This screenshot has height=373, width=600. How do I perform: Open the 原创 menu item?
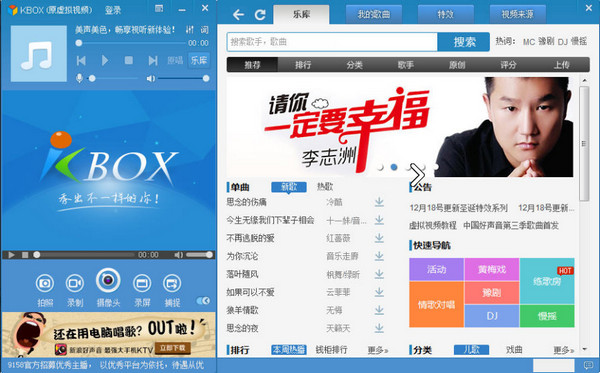click(x=457, y=65)
